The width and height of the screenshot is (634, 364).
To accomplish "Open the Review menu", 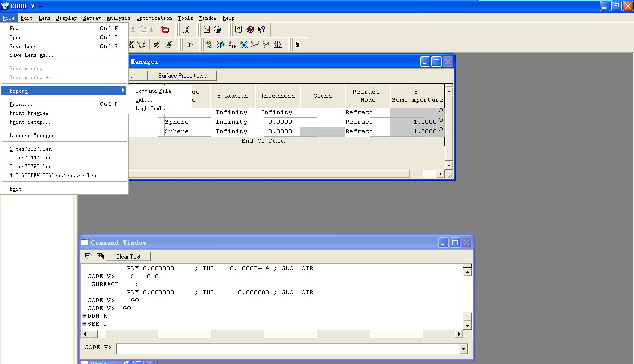I will tap(92, 18).
